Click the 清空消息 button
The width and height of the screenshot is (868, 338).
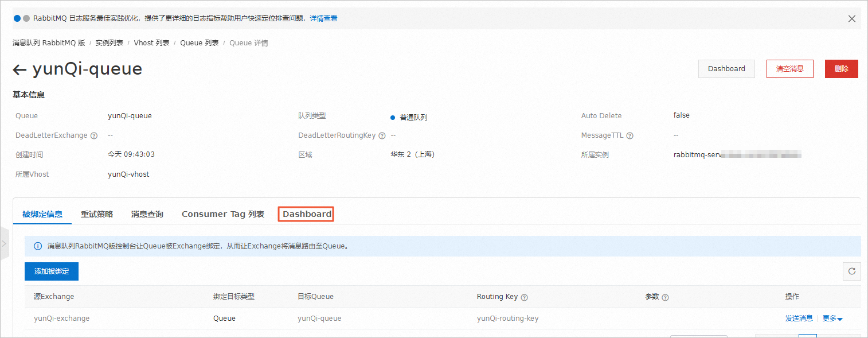click(789, 69)
